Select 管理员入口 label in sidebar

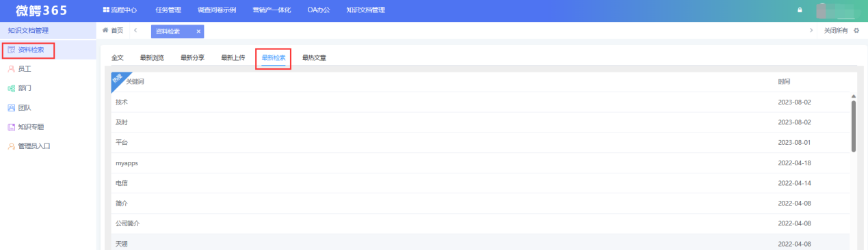click(34, 145)
